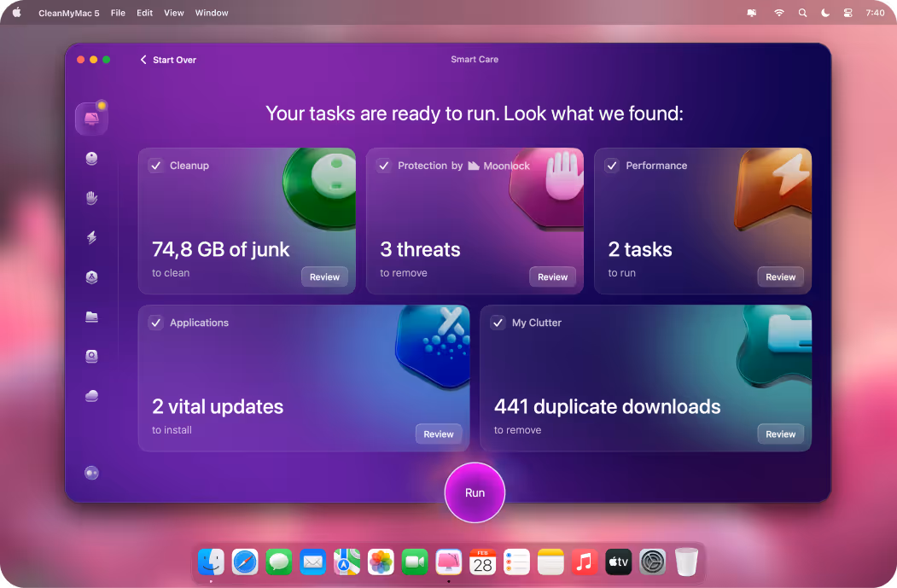Click the Smart Care window title

point(475,59)
